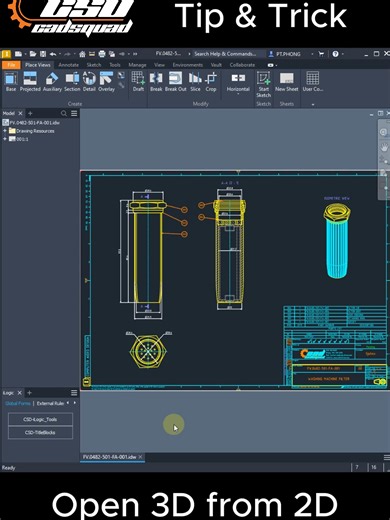Image resolution: width=390 pixels, height=520 pixels.
Task: Open the Logic panel hamburger menu
Action: coord(74,393)
